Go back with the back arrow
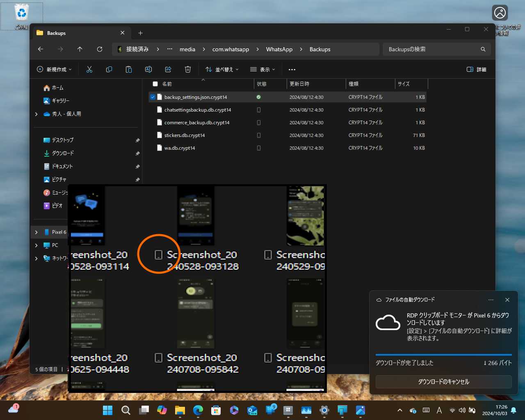This screenshot has height=420, width=525. (41, 49)
